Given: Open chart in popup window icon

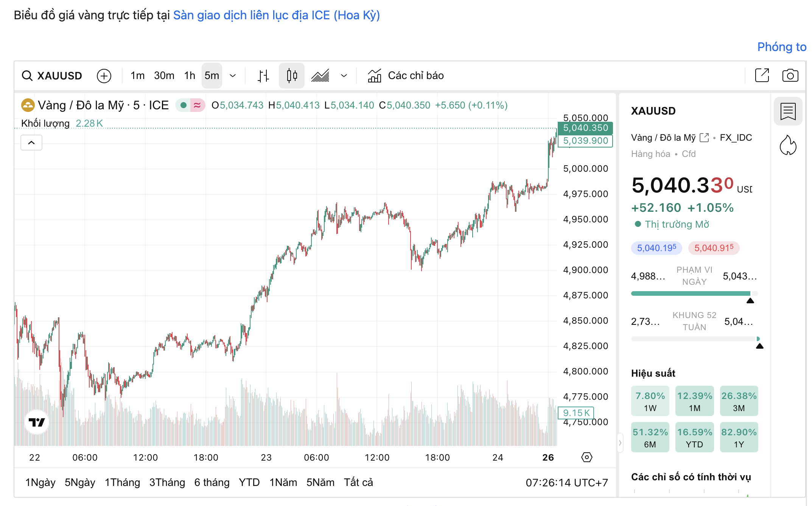Looking at the screenshot, I should 762,75.
